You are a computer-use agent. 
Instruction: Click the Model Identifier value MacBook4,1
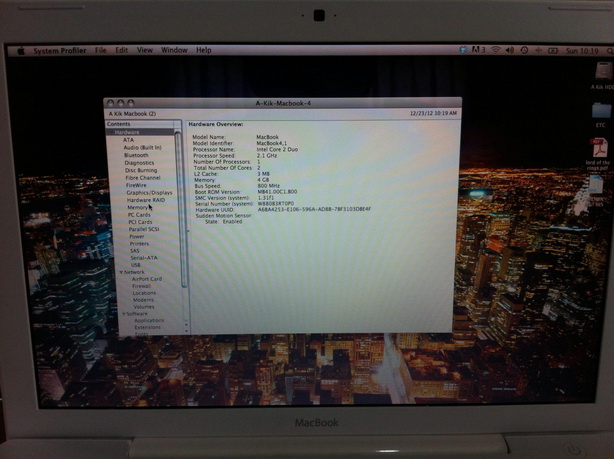point(271,143)
